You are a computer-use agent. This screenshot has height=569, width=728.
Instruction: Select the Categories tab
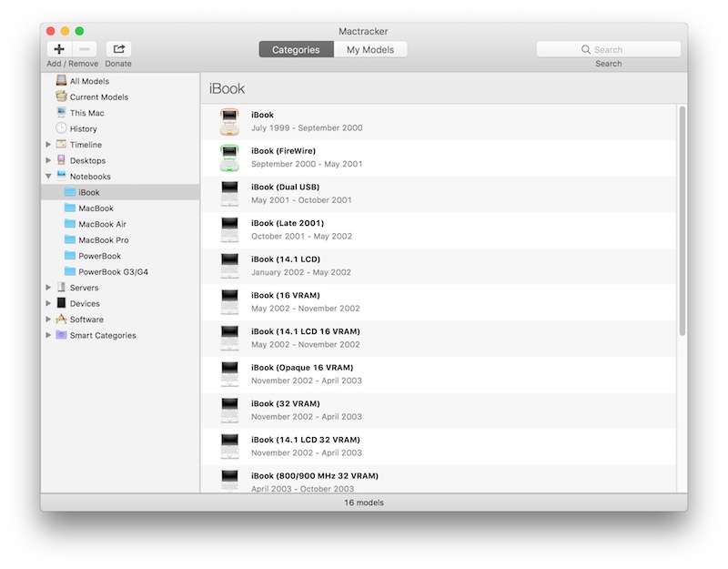[296, 50]
